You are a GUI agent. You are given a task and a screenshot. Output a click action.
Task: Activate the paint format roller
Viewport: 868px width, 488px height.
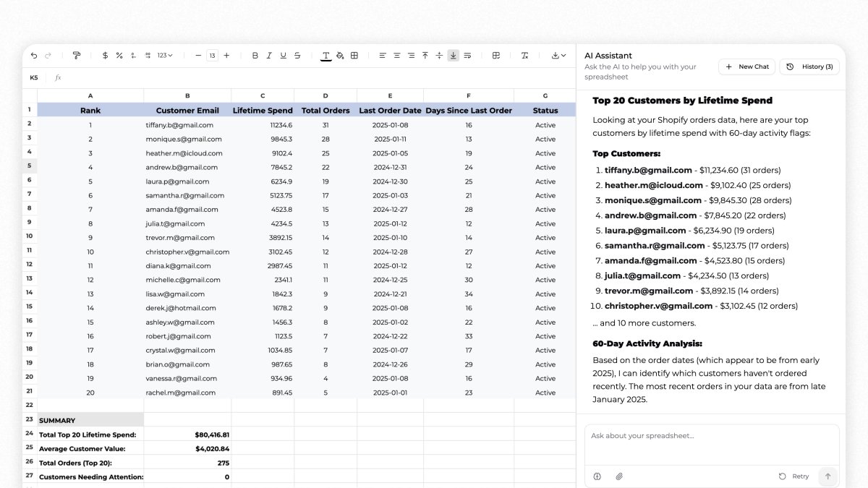coord(77,56)
